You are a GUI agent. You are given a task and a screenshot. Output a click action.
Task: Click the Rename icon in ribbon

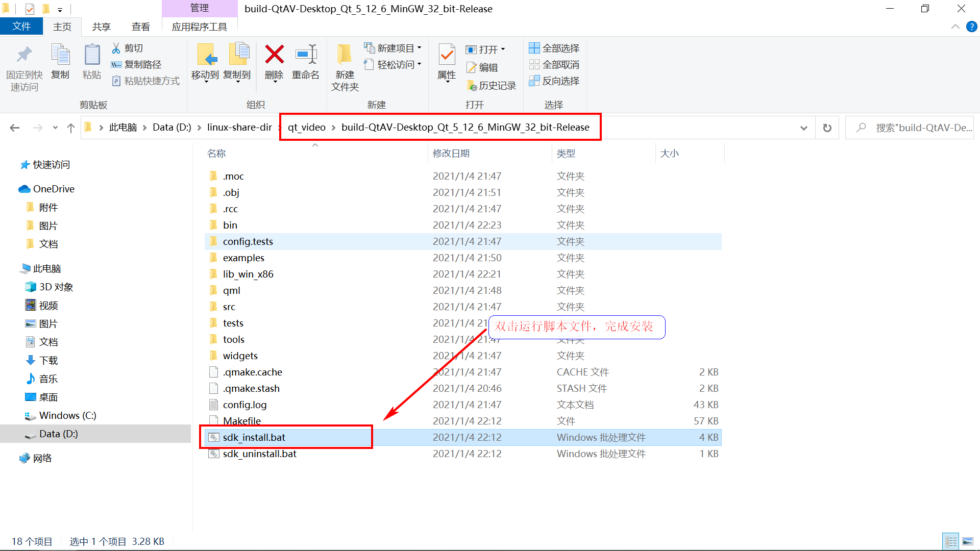[x=306, y=55]
